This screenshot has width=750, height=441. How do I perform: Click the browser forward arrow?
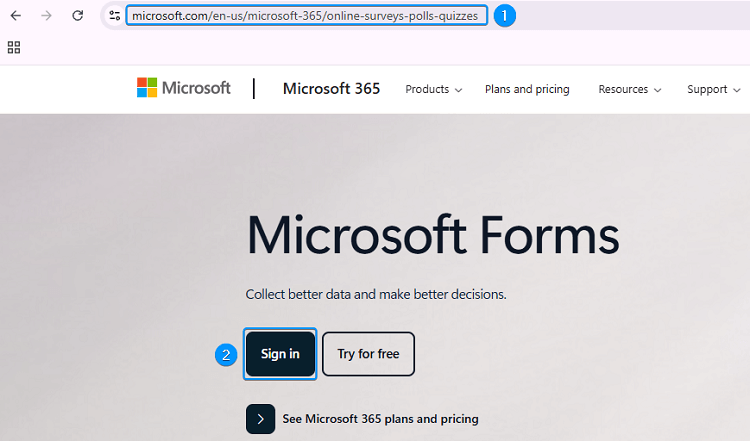[x=46, y=16]
